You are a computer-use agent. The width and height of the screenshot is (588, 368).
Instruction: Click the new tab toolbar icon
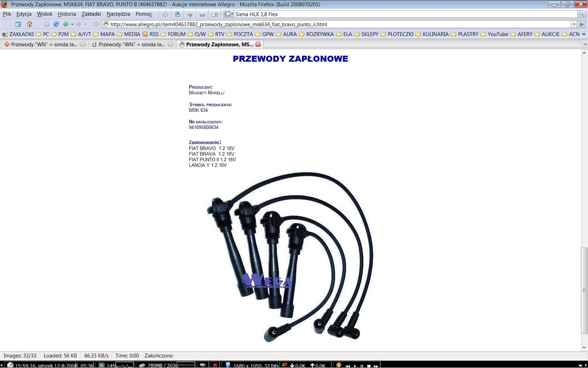(x=215, y=14)
